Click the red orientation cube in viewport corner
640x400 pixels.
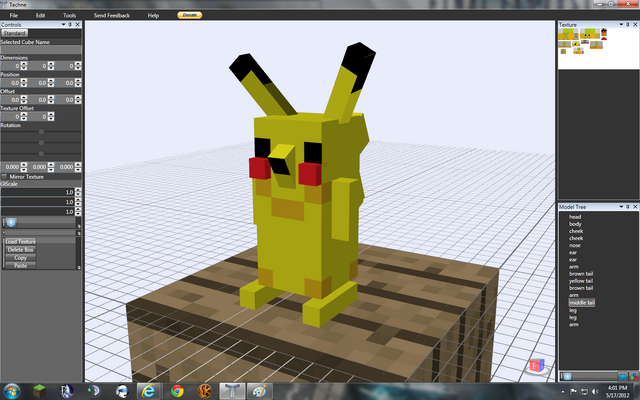[x=537, y=365]
